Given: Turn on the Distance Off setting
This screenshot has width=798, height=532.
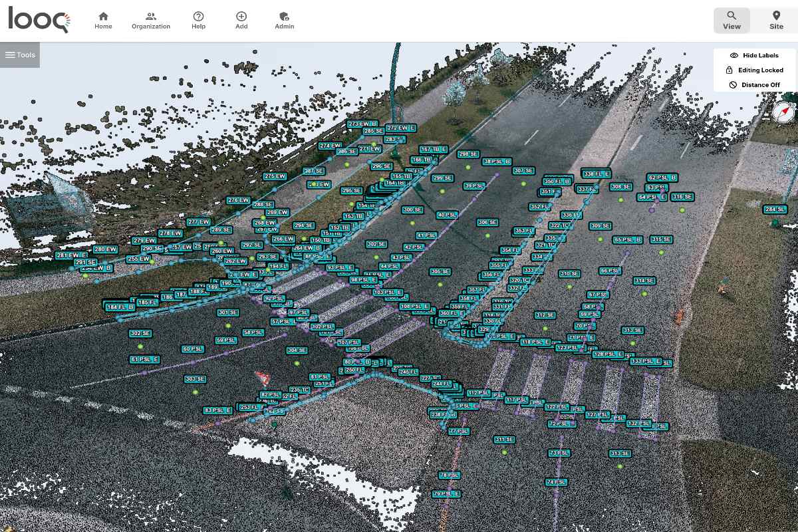Looking at the screenshot, I should click(x=755, y=84).
